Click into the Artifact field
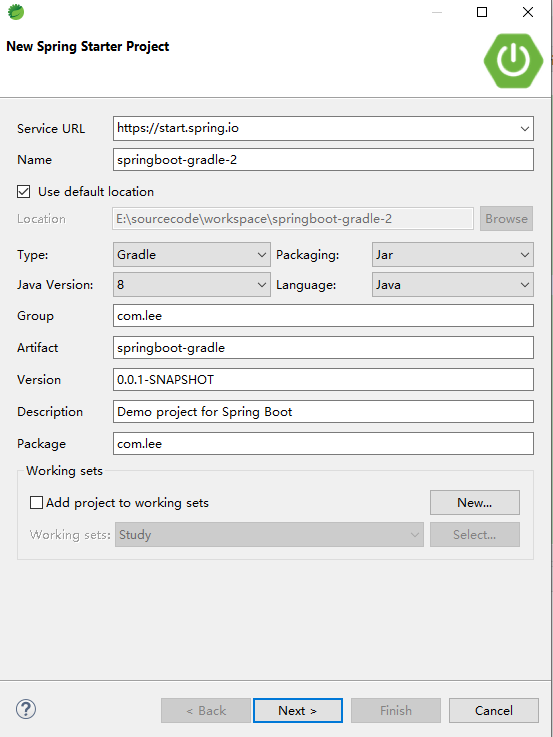The width and height of the screenshot is (553, 737). point(323,348)
